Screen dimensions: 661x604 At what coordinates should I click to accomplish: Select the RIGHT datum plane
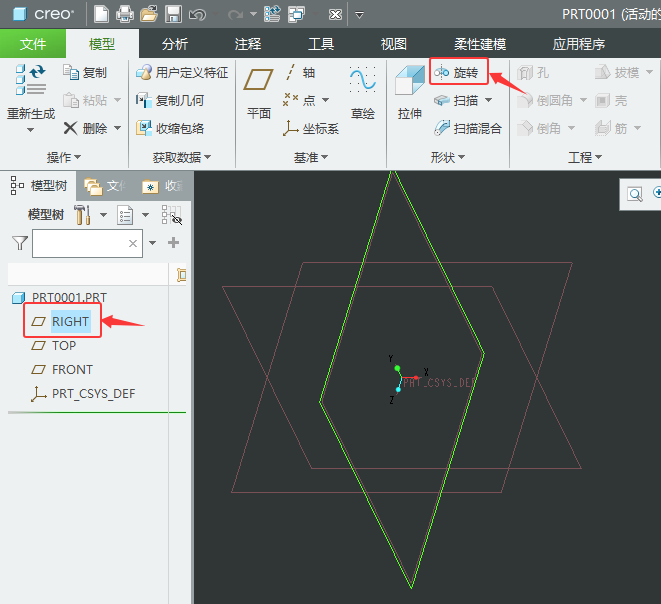point(60,322)
